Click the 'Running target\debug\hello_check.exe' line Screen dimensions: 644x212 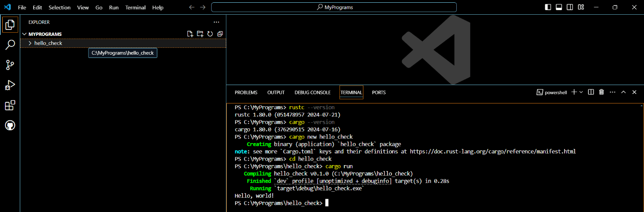[x=307, y=188]
